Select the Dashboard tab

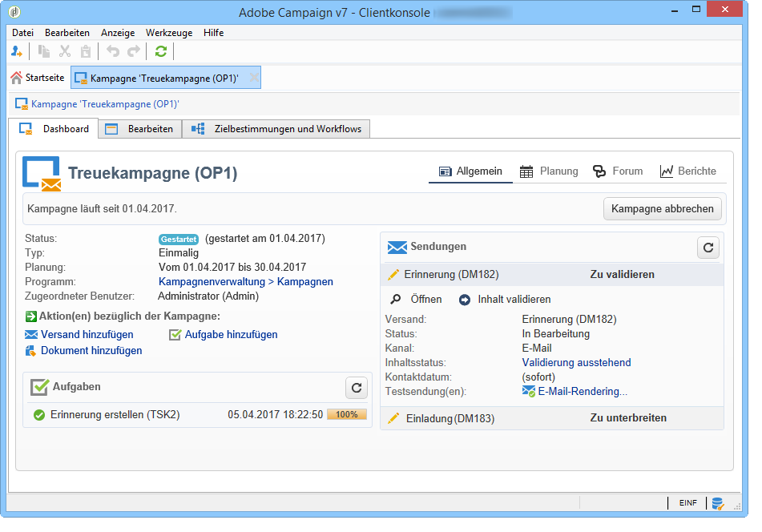coord(54,129)
